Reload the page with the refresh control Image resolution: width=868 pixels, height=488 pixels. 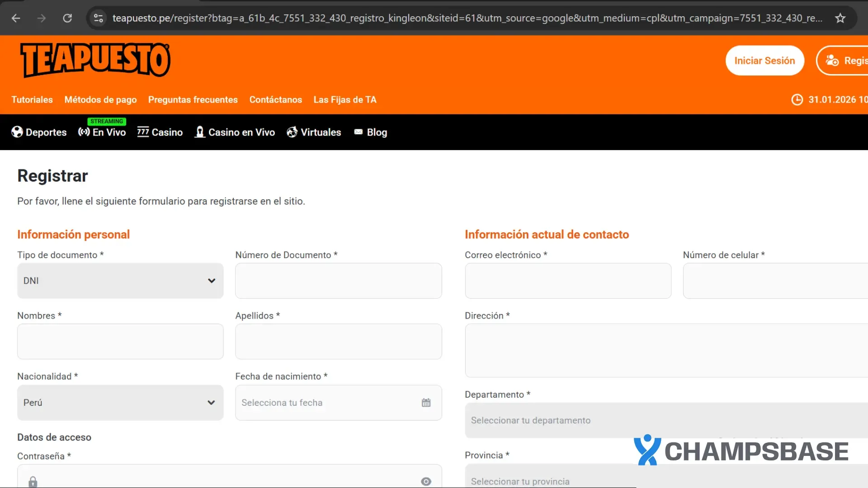(x=67, y=18)
